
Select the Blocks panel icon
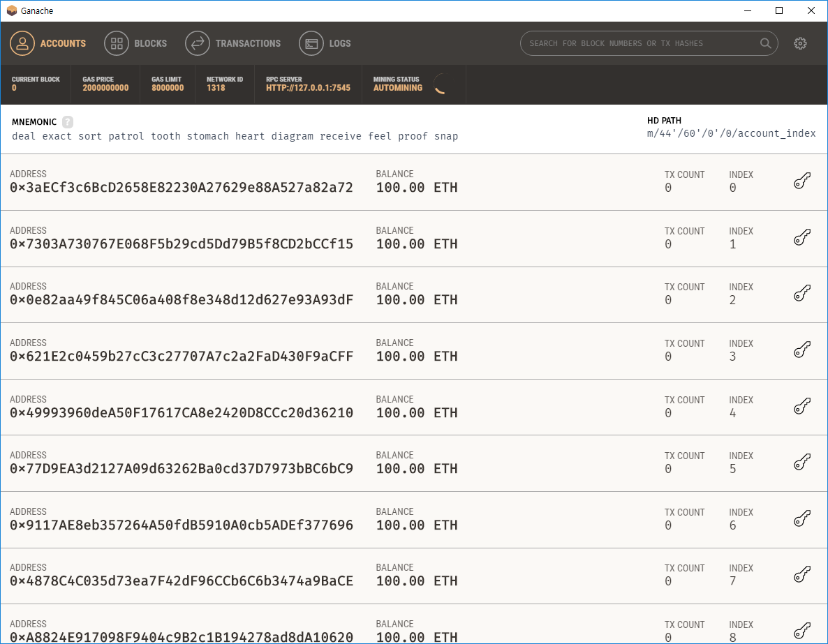pyautogui.click(x=116, y=43)
